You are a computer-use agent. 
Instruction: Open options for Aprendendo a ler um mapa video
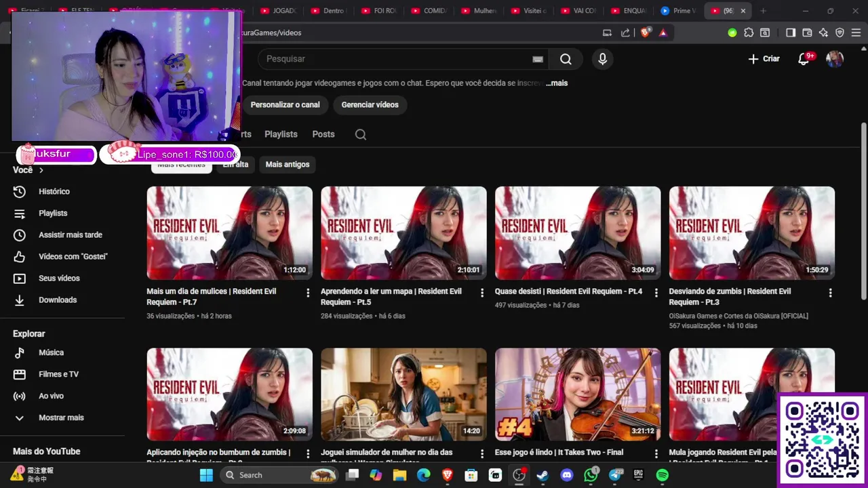(x=482, y=293)
